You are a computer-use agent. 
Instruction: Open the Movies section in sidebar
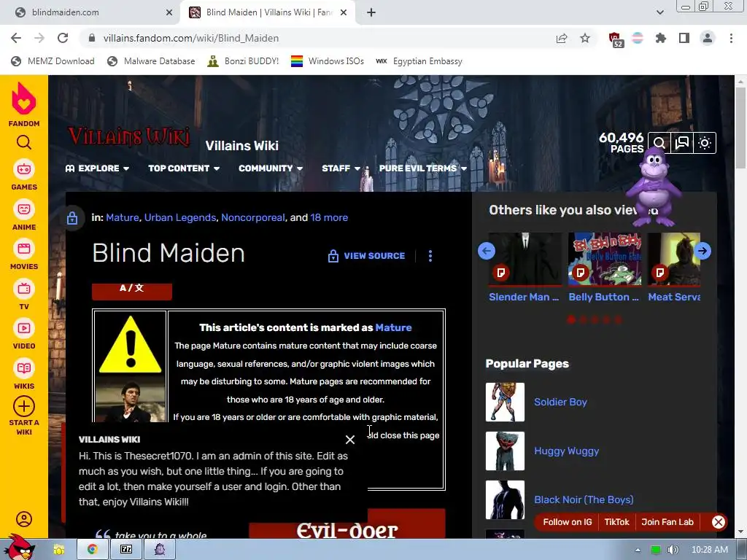click(x=24, y=254)
